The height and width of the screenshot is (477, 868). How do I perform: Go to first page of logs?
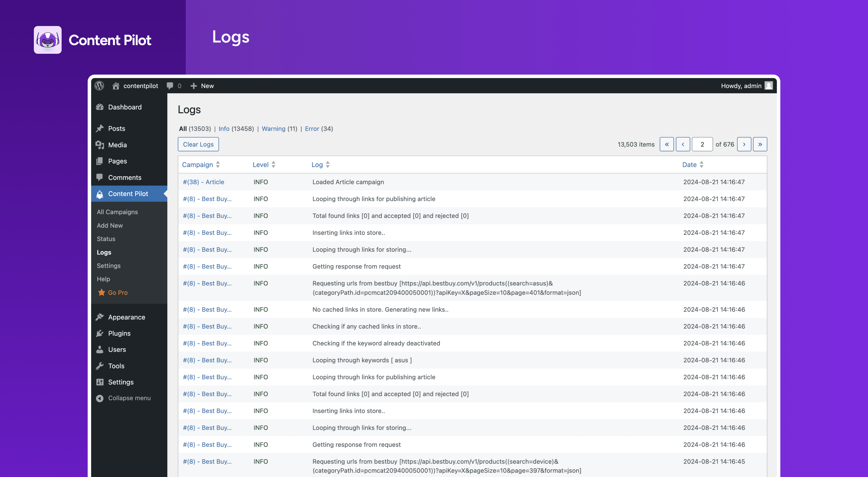point(667,144)
